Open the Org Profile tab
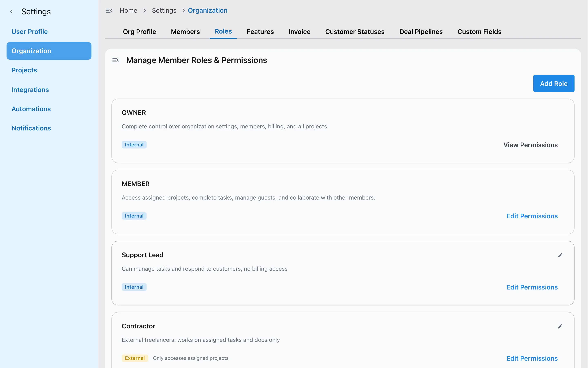Viewport: 588px width, 368px height. (139, 32)
